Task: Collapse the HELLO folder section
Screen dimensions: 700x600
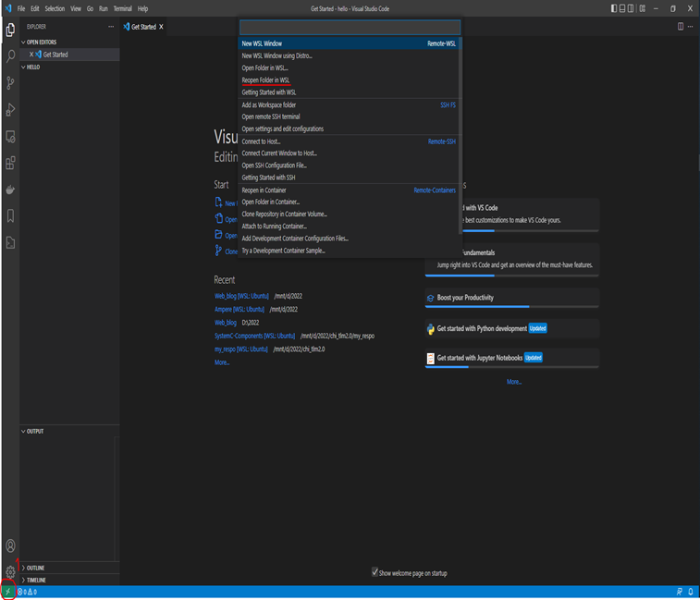Action: click(31, 67)
